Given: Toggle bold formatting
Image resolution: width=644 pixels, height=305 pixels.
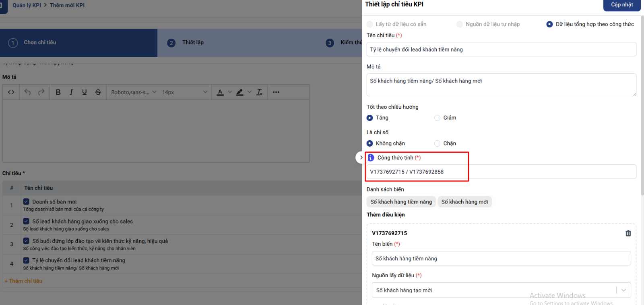Looking at the screenshot, I should [x=58, y=92].
